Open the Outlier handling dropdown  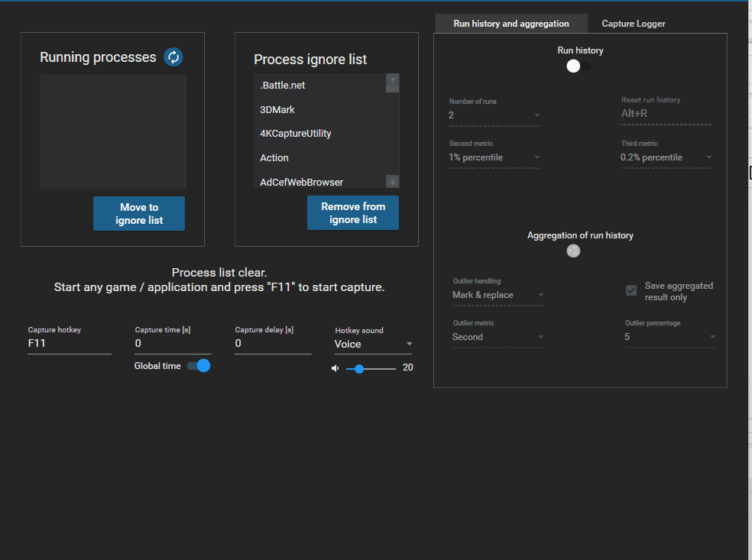(x=540, y=295)
